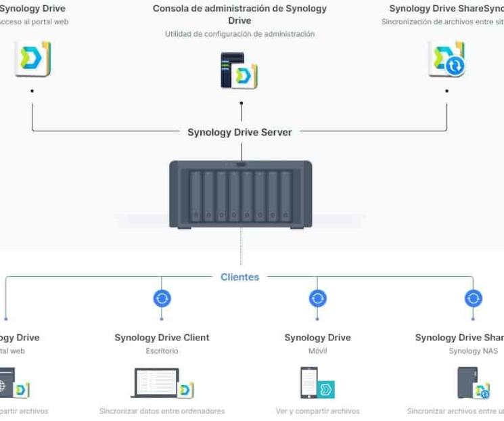Click the Synology NAS server illustration
This screenshot has height=421, width=504.
[x=241, y=194]
